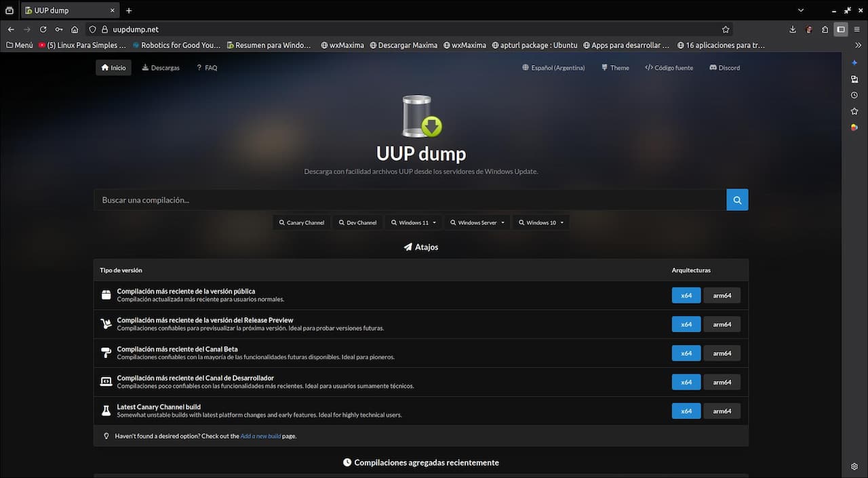Open the FAQ page in navbar

(x=207, y=68)
